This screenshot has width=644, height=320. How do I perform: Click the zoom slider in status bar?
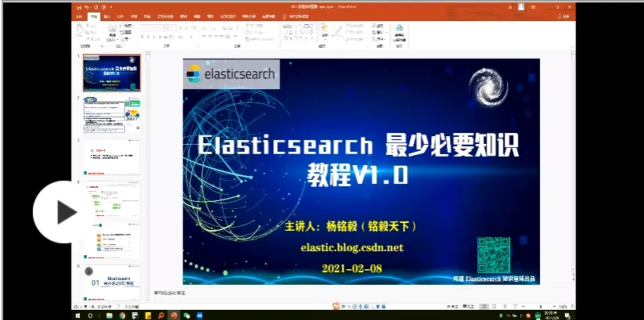541,306
